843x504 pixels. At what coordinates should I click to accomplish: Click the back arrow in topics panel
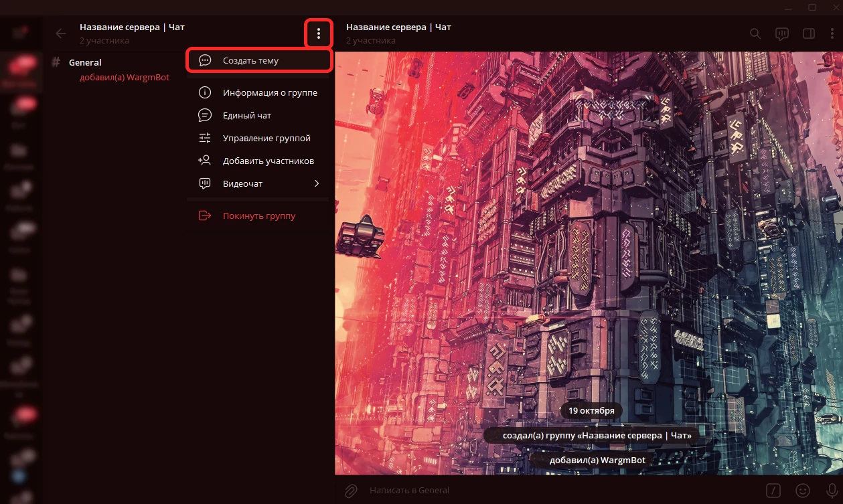tap(61, 33)
